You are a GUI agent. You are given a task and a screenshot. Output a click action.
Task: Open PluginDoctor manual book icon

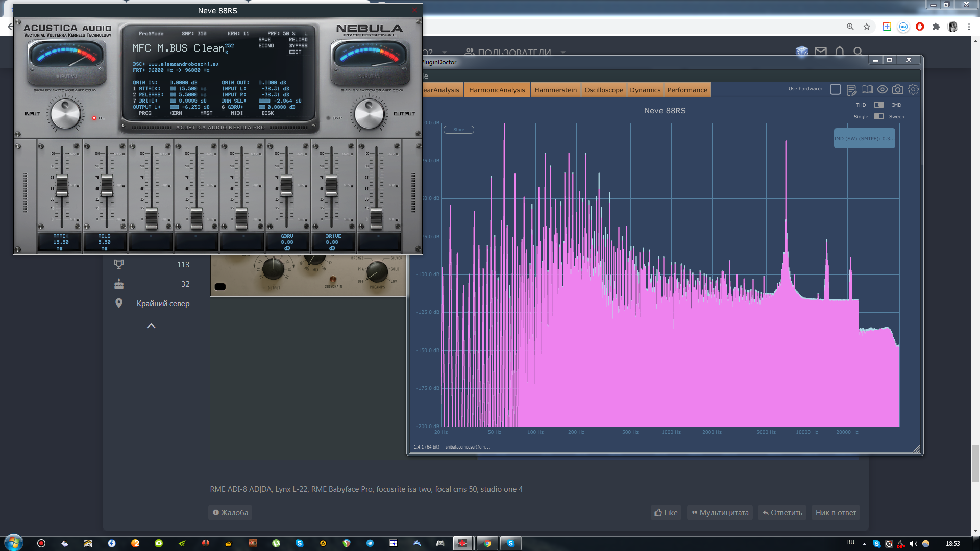(867, 90)
